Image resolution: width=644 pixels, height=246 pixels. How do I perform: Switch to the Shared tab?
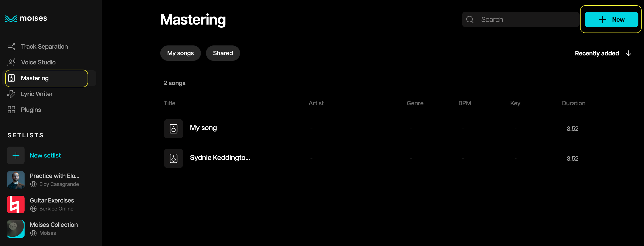click(x=223, y=53)
